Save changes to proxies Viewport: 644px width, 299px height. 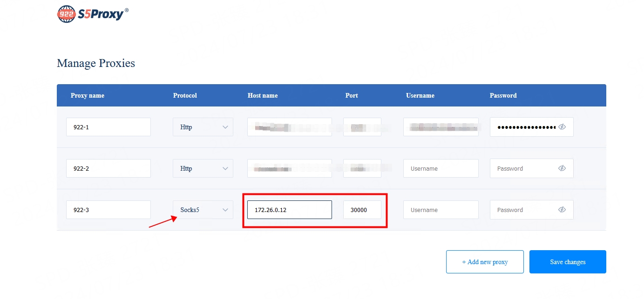pyautogui.click(x=568, y=262)
